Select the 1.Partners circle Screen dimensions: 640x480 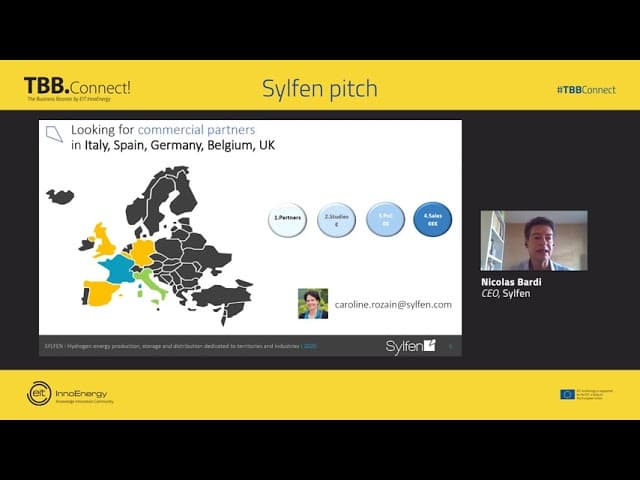tap(287, 219)
